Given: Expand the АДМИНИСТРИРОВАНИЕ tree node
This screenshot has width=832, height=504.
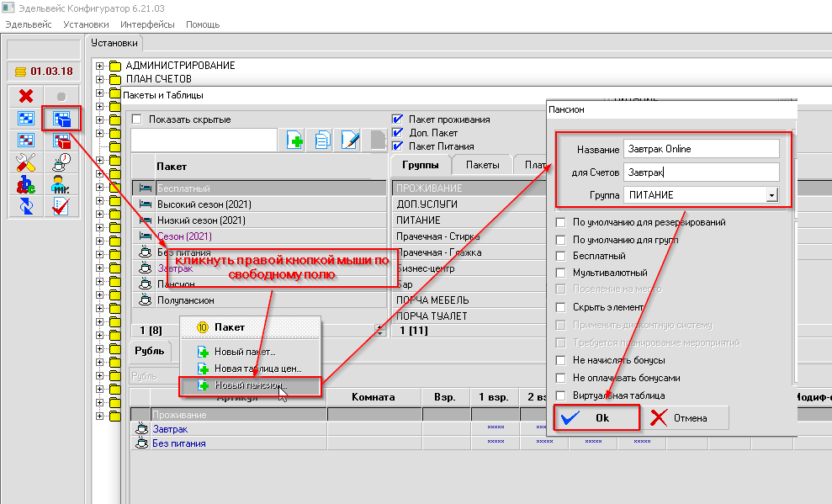Looking at the screenshot, I should click(100, 66).
